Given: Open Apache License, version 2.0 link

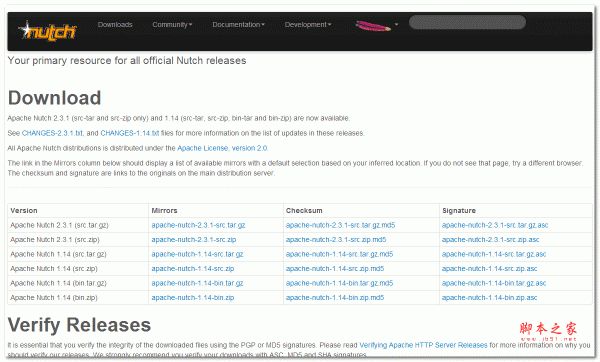Looking at the screenshot, I should 222,148.
